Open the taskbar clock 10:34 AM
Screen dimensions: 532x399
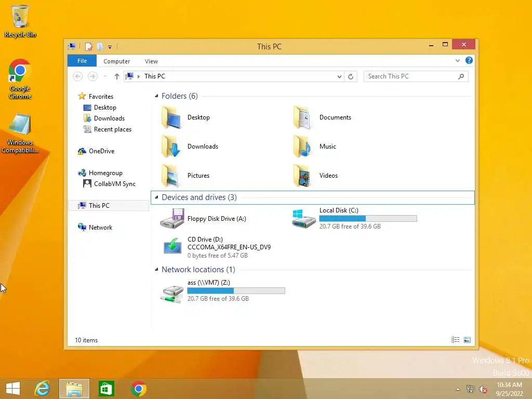509,389
